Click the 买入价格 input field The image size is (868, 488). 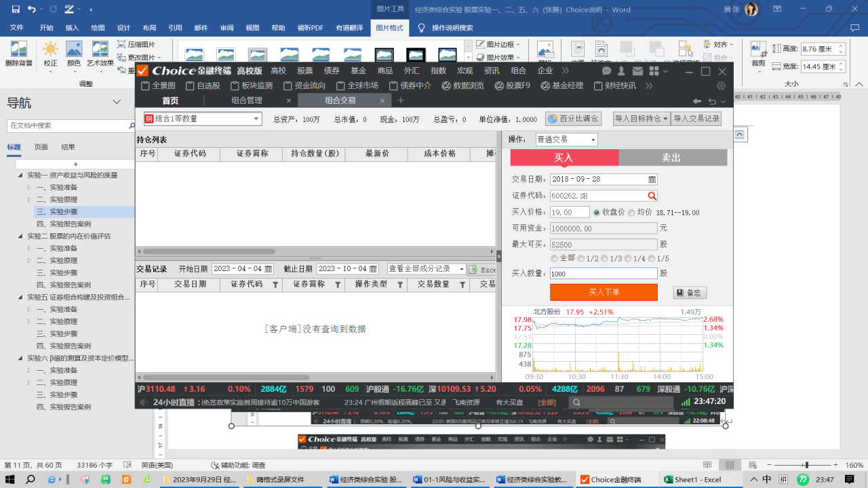[x=570, y=212]
